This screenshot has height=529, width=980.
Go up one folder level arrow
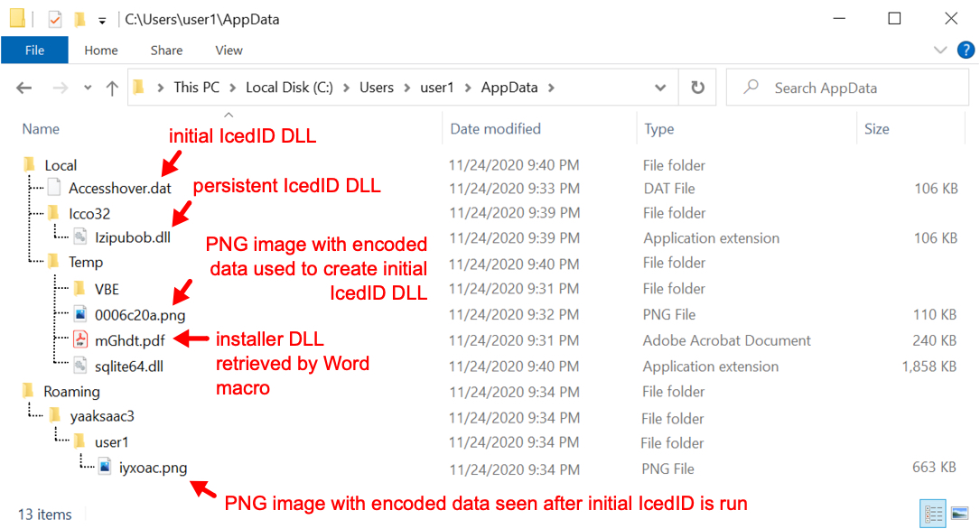coord(112,88)
